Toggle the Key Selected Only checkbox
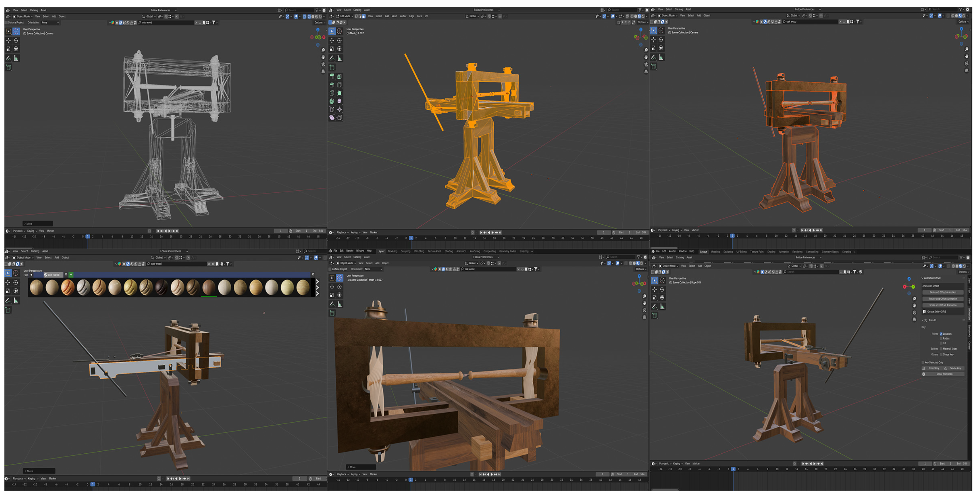Viewport: 980px width, 500px height. pos(923,363)
